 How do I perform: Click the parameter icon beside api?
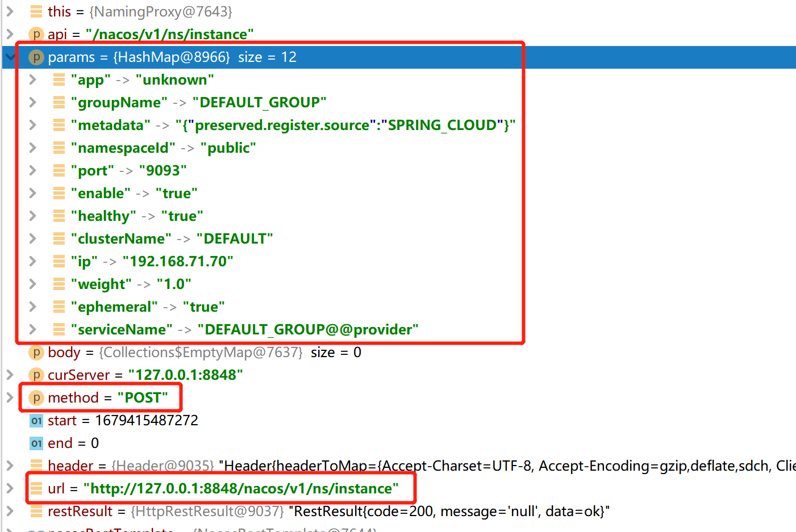click(36, 34)
